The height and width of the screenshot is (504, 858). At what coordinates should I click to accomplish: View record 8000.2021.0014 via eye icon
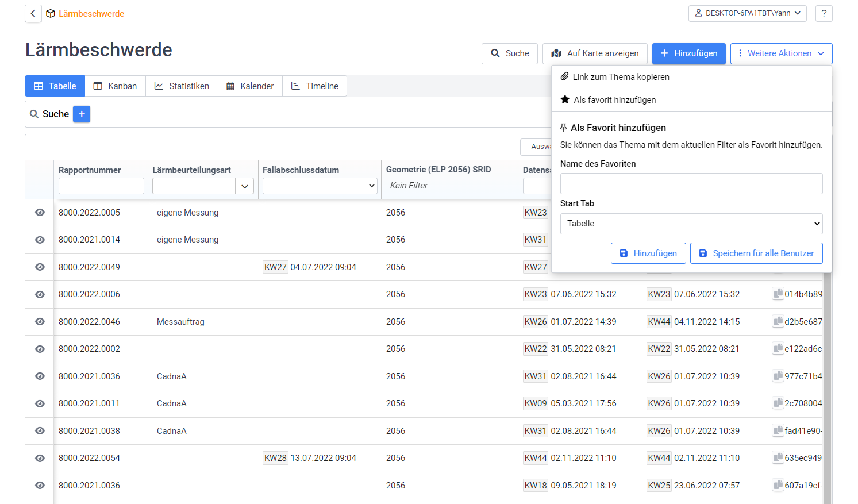tap(40, 240)
